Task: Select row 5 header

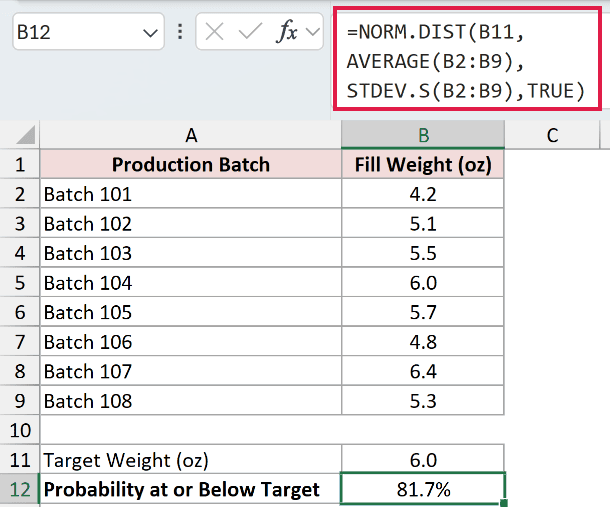Action: point(20,282)
